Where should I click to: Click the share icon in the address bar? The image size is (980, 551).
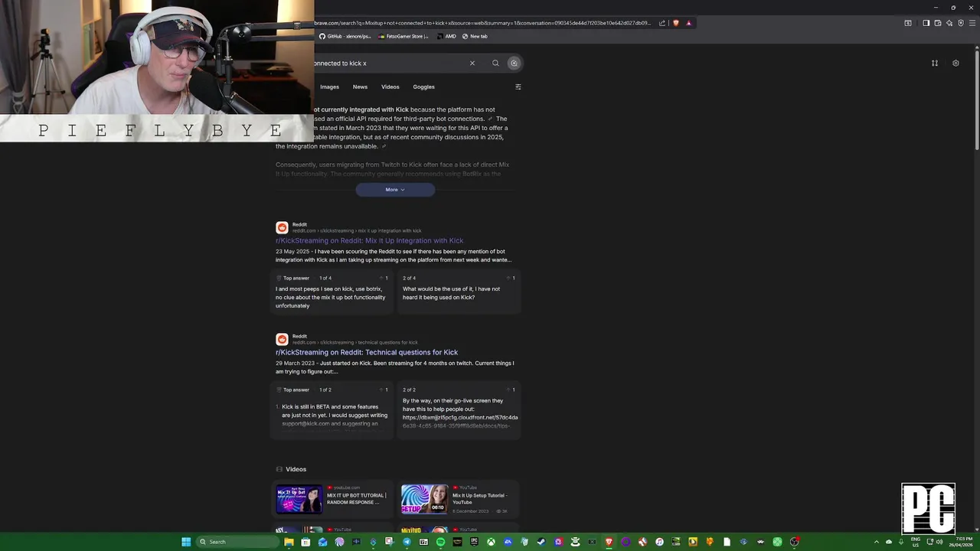(x=662, y=23)
